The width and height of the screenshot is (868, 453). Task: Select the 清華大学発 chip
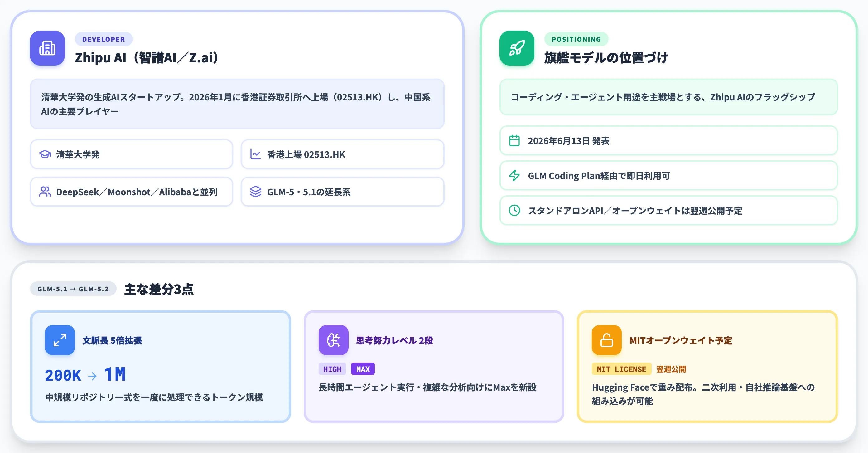[131, 154]
